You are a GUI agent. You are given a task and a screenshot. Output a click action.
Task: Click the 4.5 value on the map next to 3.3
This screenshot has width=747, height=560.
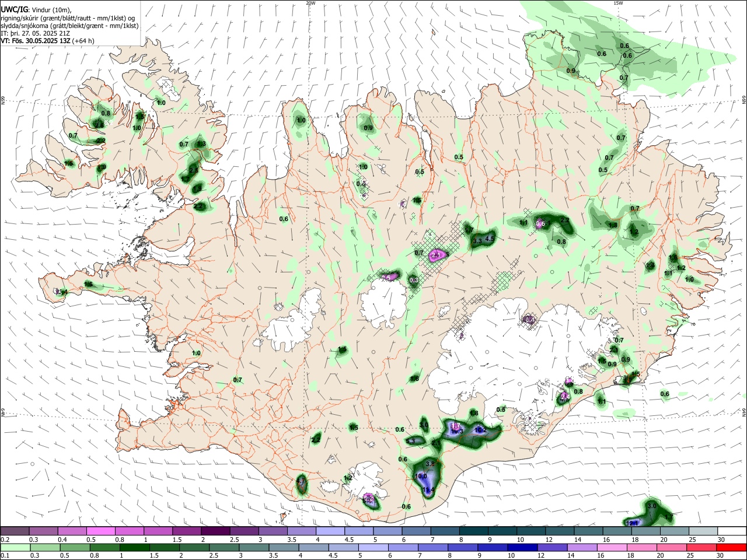coord(490,239)
